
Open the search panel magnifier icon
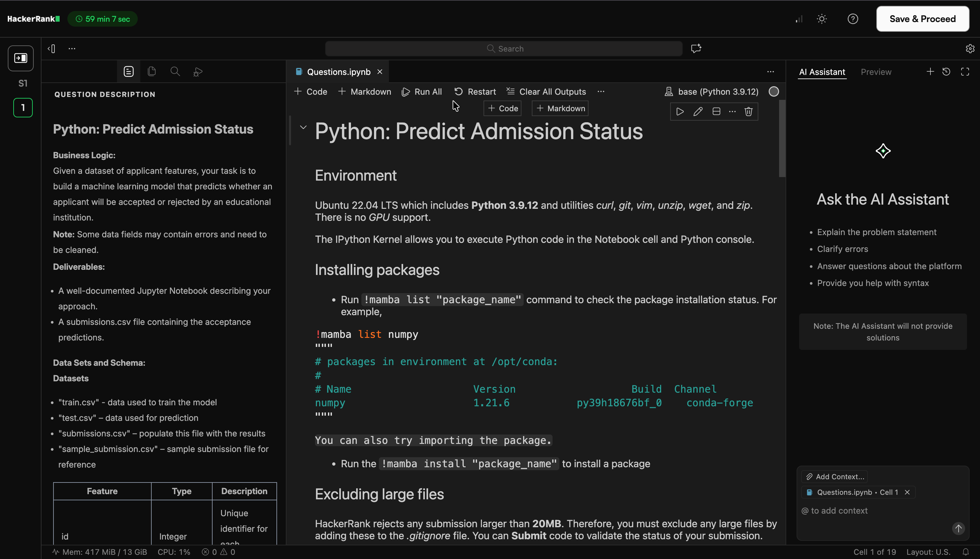tap(175, 71)
